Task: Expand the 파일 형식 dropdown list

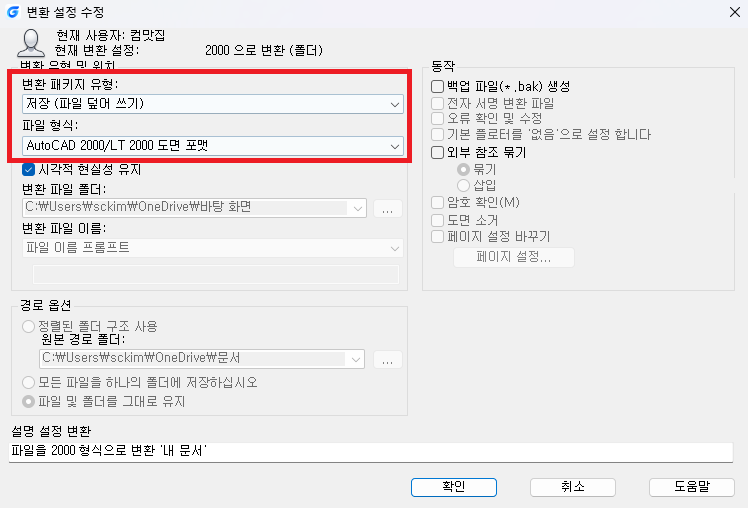Action: point(213,145)
